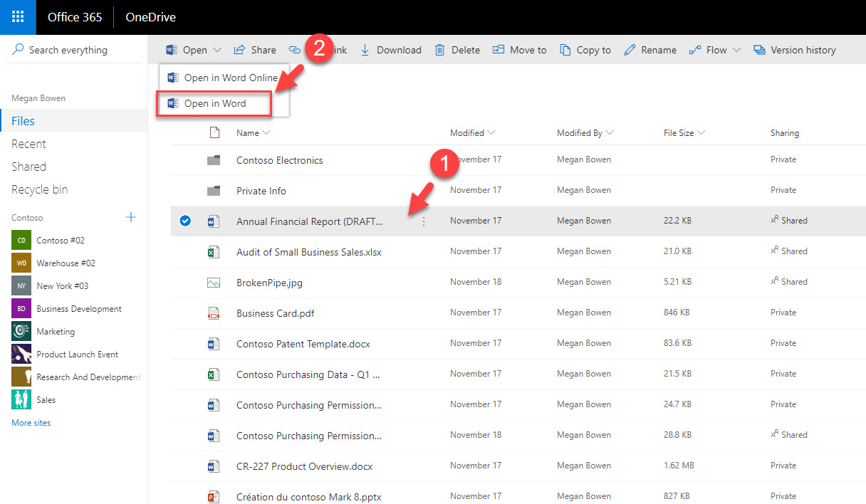Add a site with the plus icon
This screenshot has height=504, width=866.
coord(131,217)
